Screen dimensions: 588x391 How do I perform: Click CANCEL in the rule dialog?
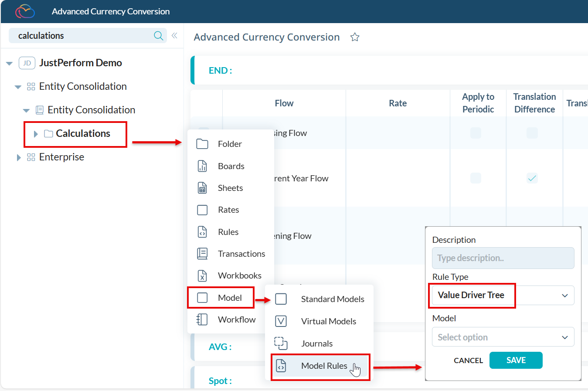(x=468, y=360)
